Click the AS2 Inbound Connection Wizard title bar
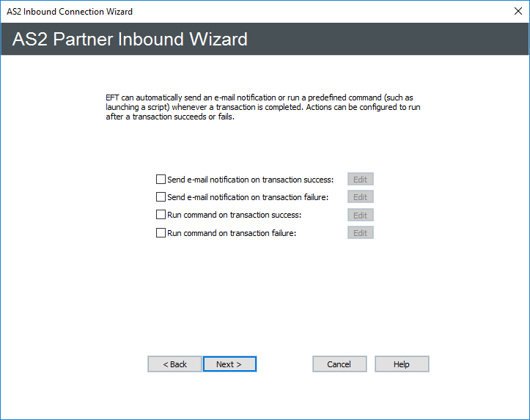Image resolution: width=530 pixels, height=420 pixels. click(220, 12)
